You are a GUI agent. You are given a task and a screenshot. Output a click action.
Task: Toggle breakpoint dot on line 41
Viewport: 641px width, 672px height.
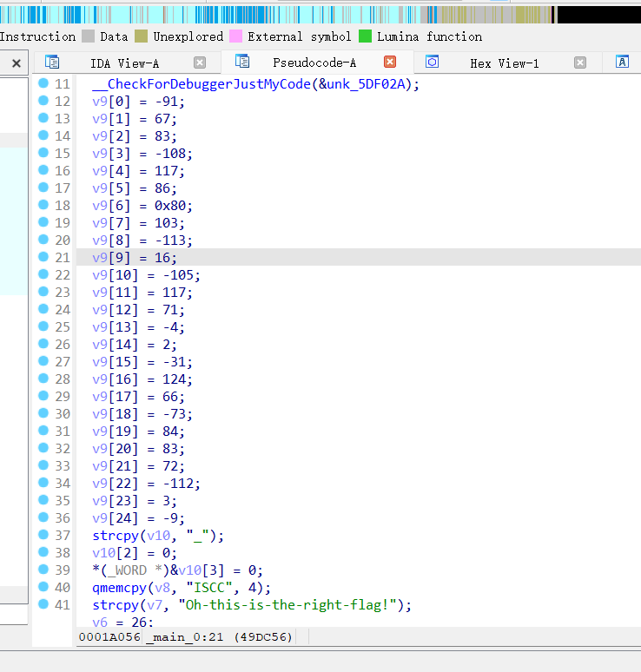(x=43, y=604)
